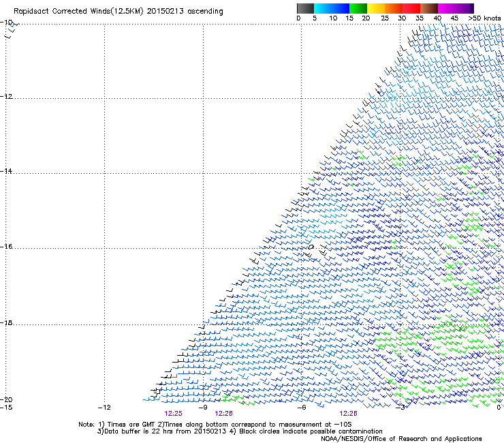Click the 'Rapidscat Corrected Winds(12.5KM)' title
This screenshot has width=504, height=443.
pos(78,12)
